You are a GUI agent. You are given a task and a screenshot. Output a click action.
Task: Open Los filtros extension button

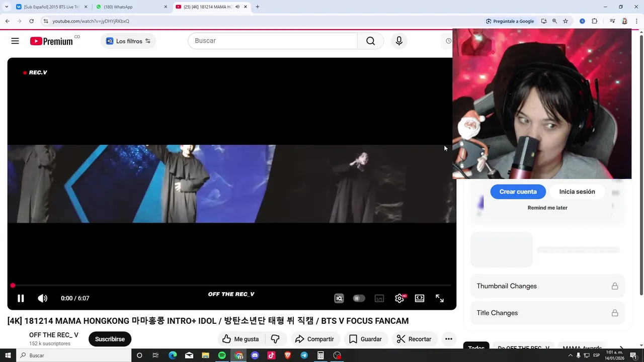128,41
